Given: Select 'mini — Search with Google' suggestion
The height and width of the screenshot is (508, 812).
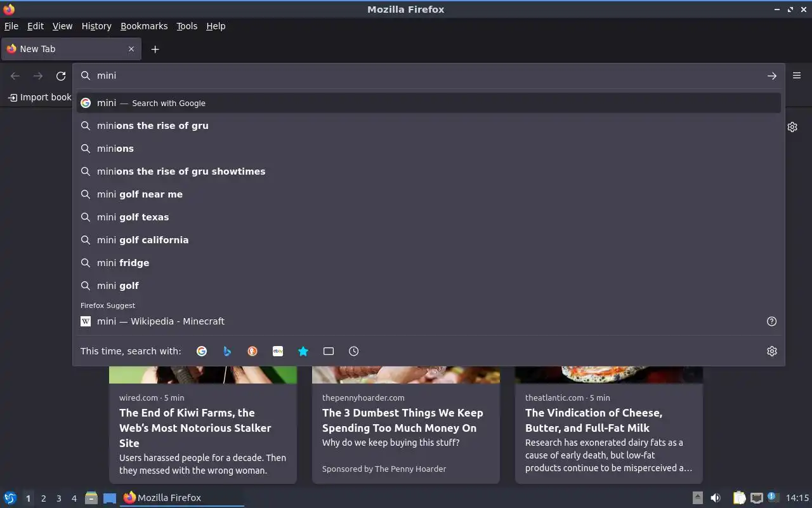Looking at the screenshot, I should pyautogui.click(x=429, y=103).
